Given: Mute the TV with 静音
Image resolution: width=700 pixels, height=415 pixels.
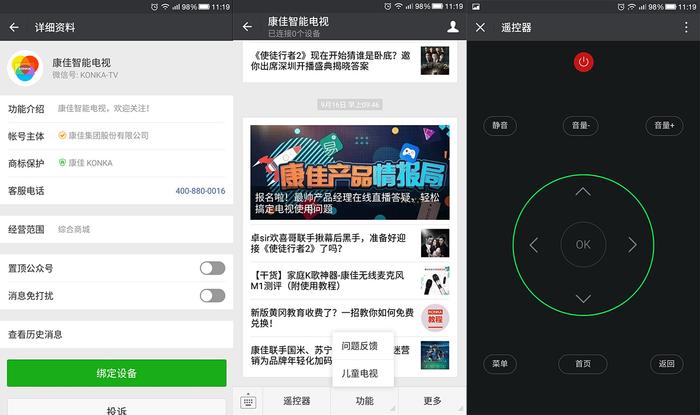Looking at the screenshot, I should point(500,126).
